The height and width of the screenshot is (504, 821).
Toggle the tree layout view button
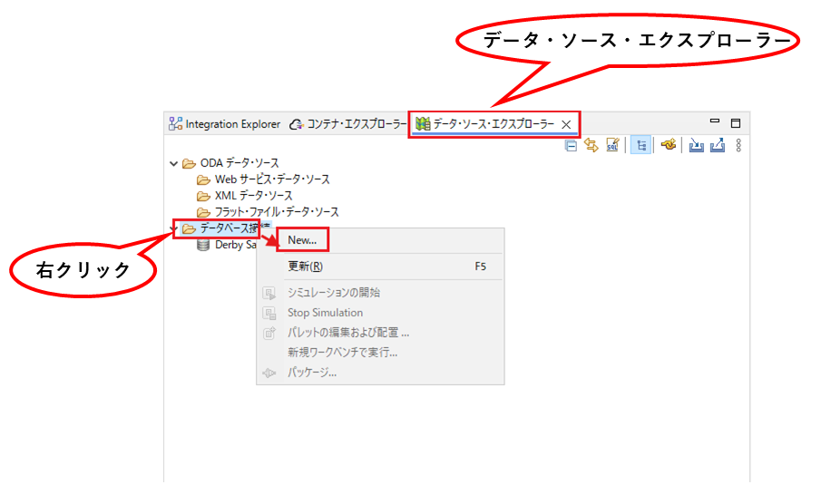pyautogui.click(x=640, y=145)
